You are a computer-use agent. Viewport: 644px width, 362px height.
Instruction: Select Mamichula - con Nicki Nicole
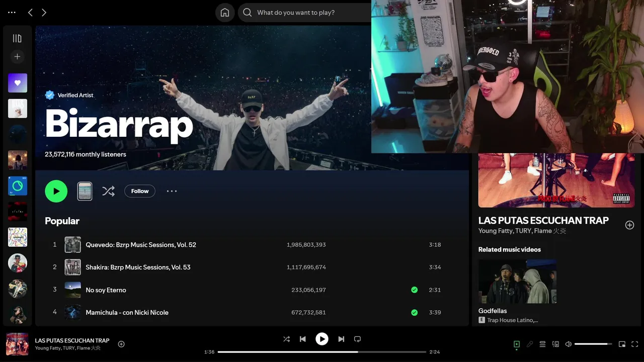point(127,313)
